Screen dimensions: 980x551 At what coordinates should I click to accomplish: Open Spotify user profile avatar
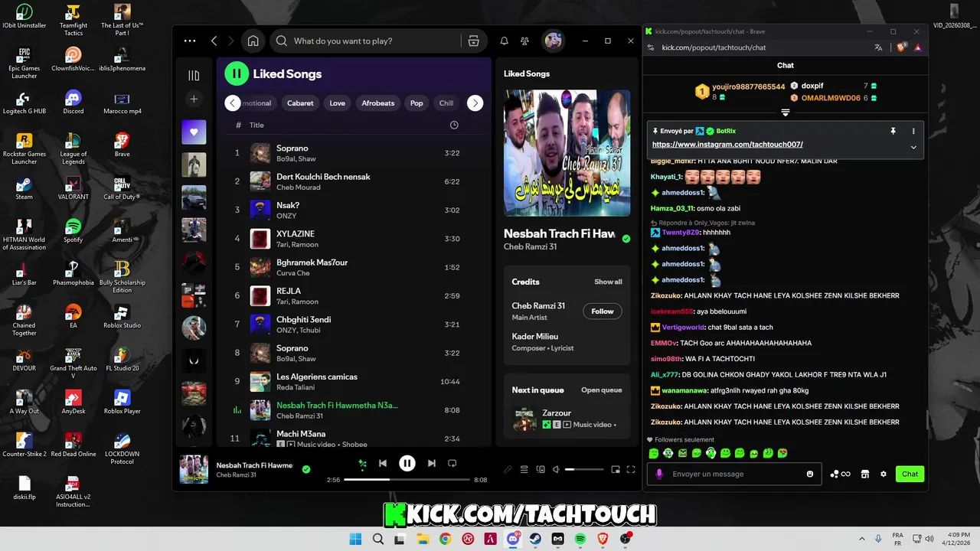pyautogui.click(x=553, y=41)
